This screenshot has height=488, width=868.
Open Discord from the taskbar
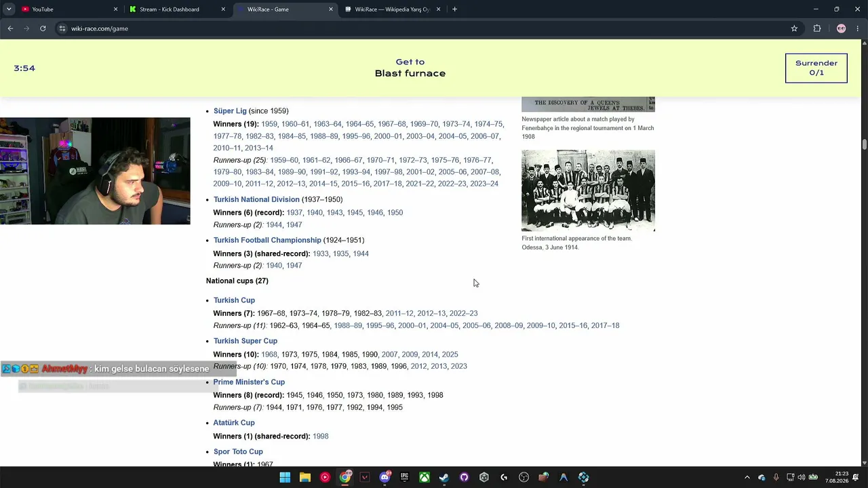click(x=384, y=477)
